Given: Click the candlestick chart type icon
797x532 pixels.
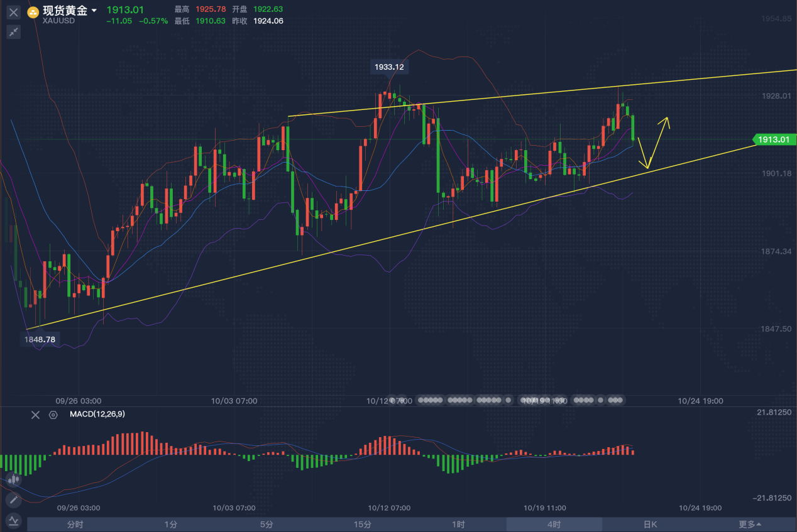Looking at the screenshot, I should pyautogui.click(x=13, y=479).
